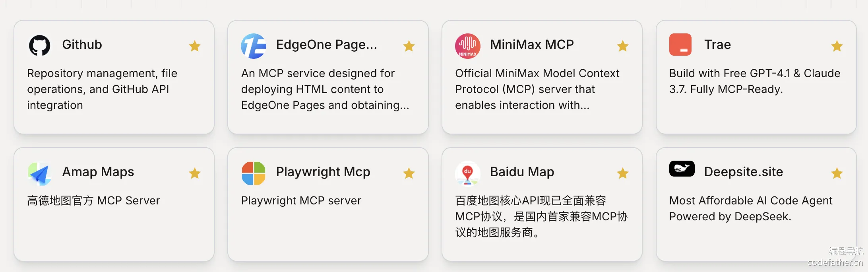Click the text 'Repository management, file operations' description
The image size is (868, 272).
(102, 89)
